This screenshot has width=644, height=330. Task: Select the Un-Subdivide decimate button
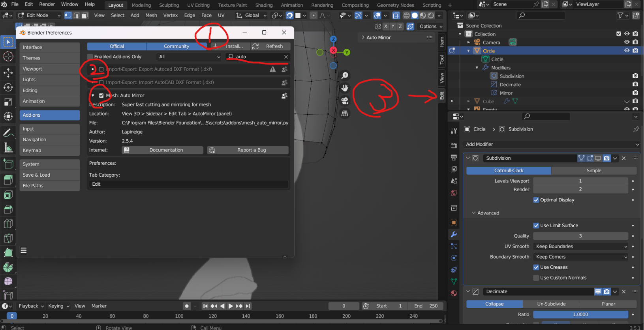click(551, 304)
